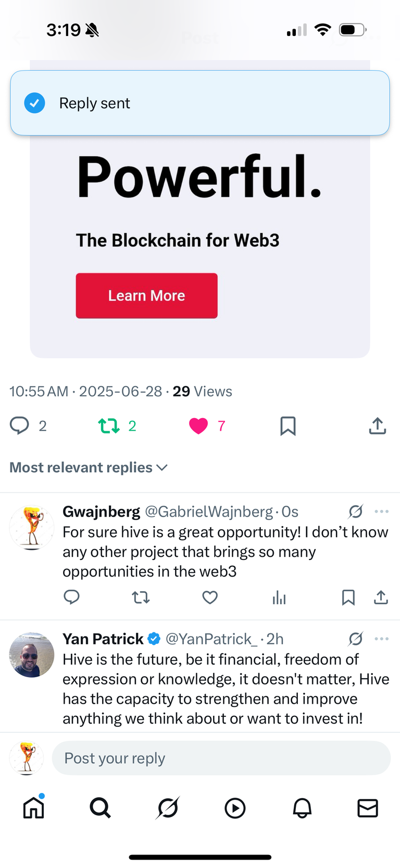Image resolution: width=400 pixels, height=868 pixels.
Task: Expand Most relevant replies sorting
Action: 89,467
